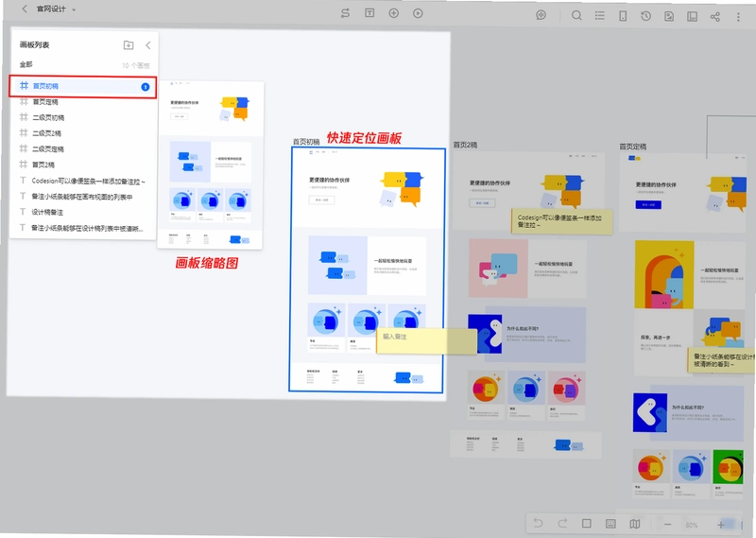Expand the 官网设计 project dropdown arrow

pyautogui.click(x=74, y=9)
